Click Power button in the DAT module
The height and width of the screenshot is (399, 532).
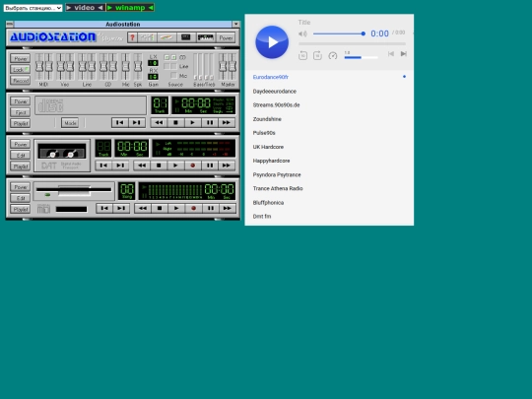coord(21,144)
